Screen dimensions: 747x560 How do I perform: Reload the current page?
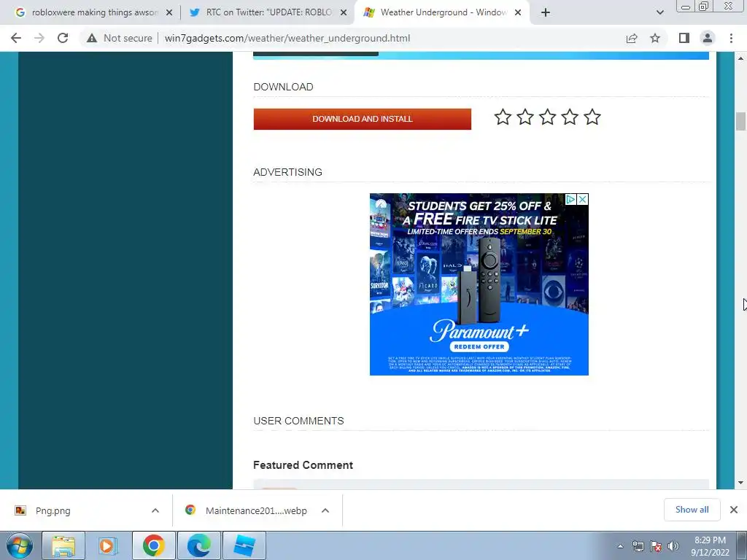pyautogui.click(x=63, y=38)
